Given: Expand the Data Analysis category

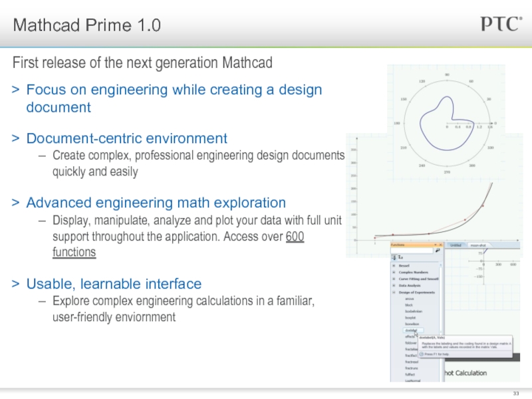Looking at the screenshot, I should tap(394, 286).
